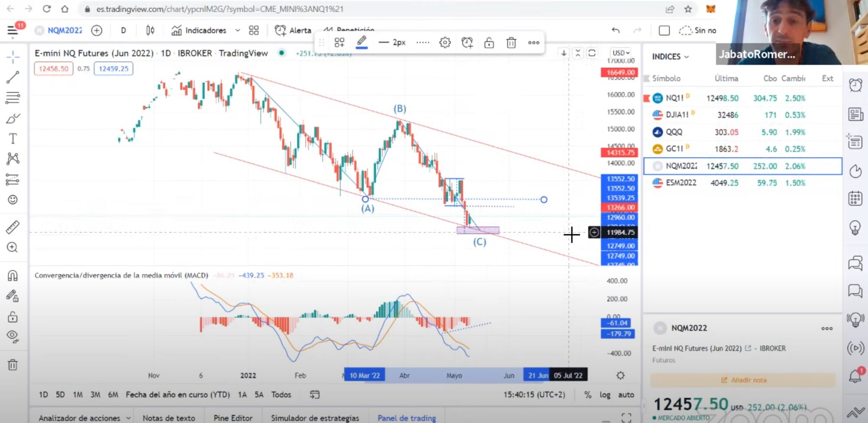
Task: Toggle hide all drawings eye icon
Action: (13, 337)
